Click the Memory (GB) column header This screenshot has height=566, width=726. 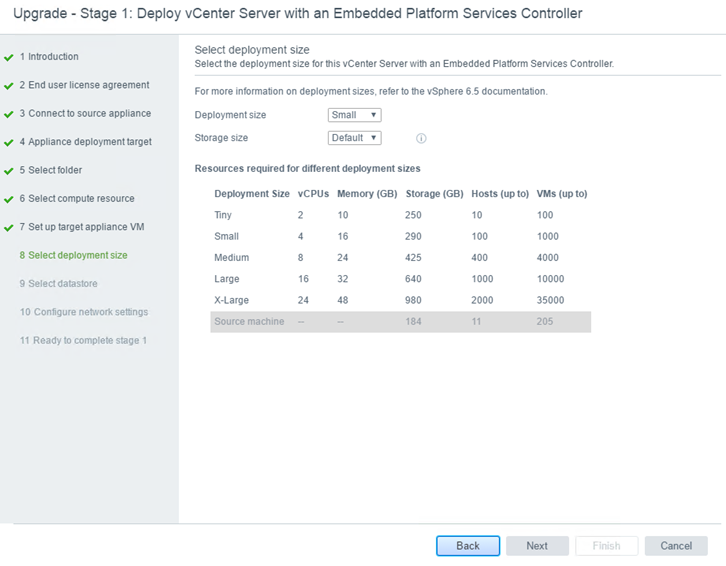pos(367,194)
